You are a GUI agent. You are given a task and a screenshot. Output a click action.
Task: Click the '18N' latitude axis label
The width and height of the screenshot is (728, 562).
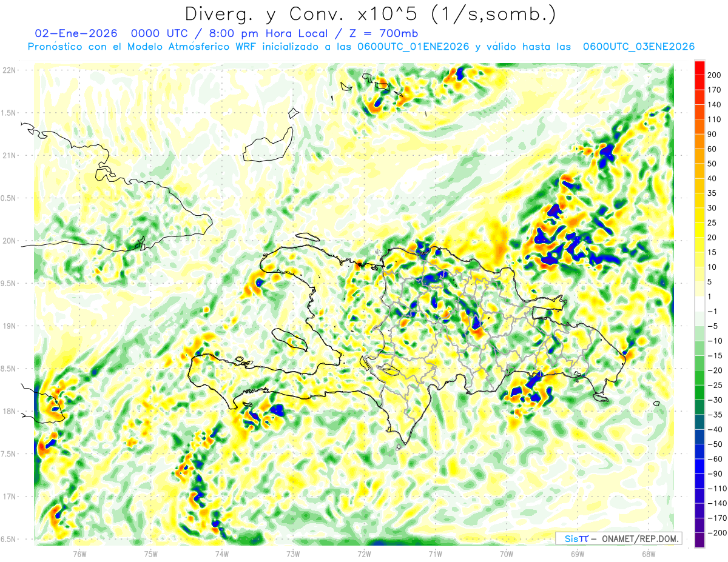[9, 411]
